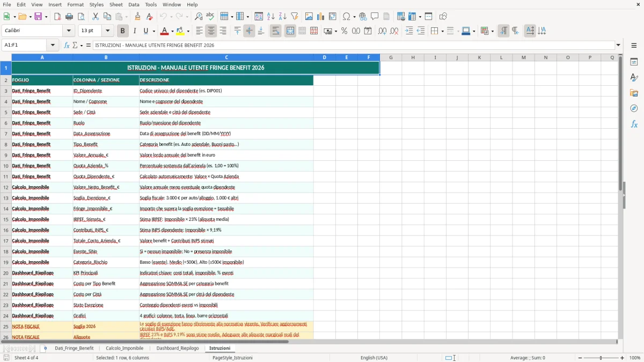The width and height of the screenshot is (644, 362).
Task: Open the Sheet menu
Action: point(116,4)
